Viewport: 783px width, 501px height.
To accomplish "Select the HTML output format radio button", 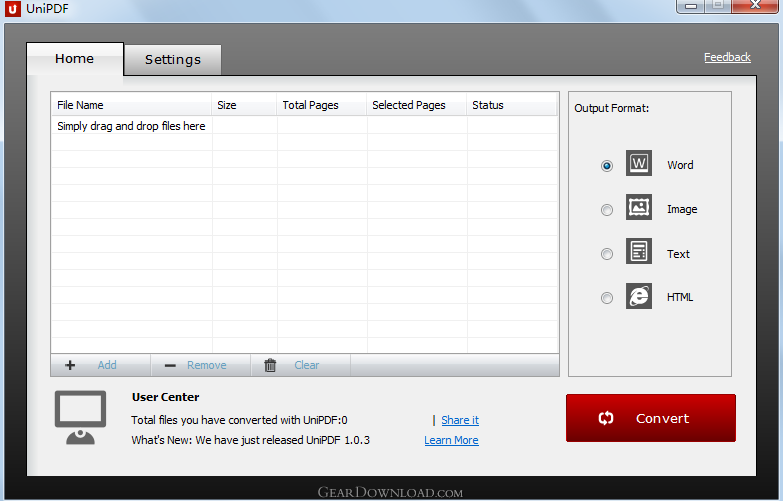I will (607, 298).
